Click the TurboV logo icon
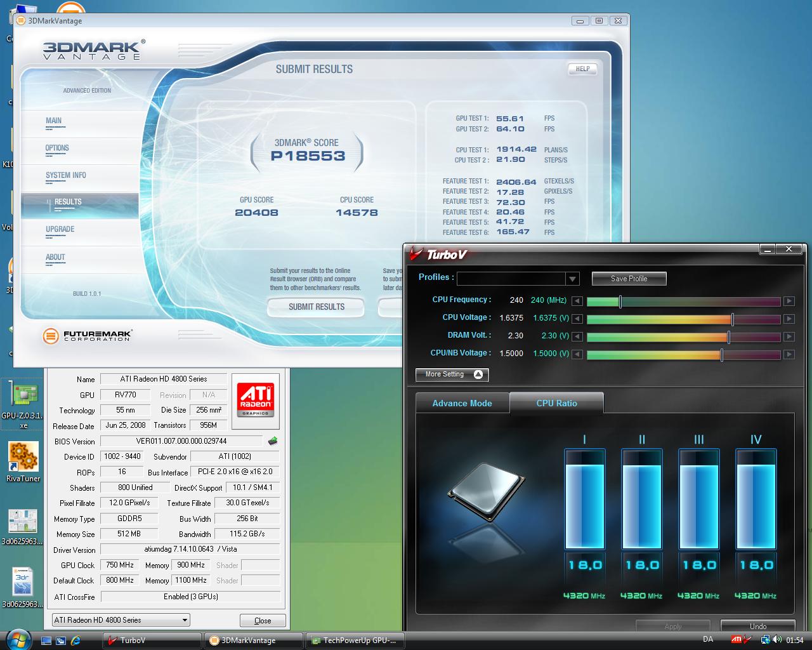This screenshot has width=812, height=650. point(416,253)
